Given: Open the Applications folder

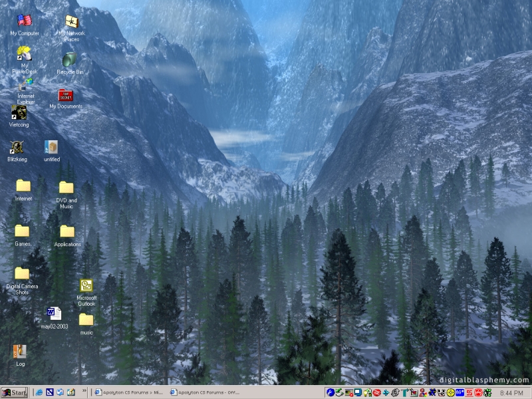Looking at the screenshot, I should click(67, 232).
